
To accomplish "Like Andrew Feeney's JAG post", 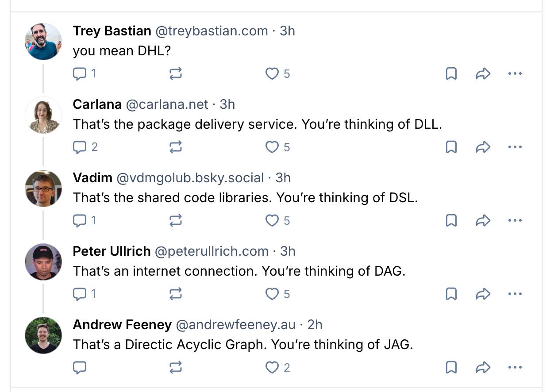I will click(x=272, y=367).
